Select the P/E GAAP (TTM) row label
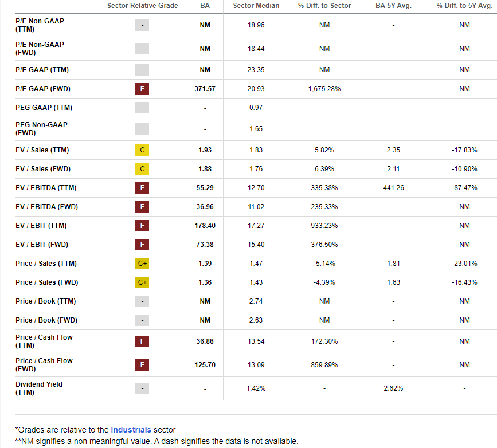 click(42, 70)
